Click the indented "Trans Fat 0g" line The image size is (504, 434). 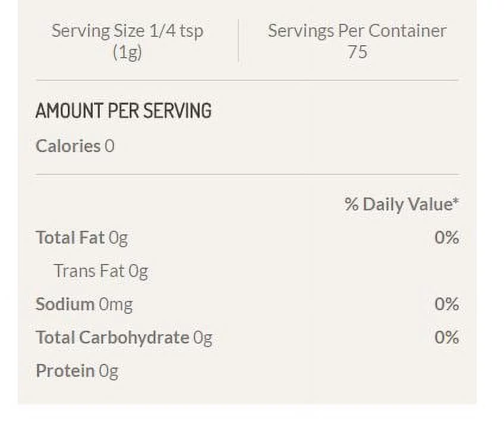click(100, 271)
